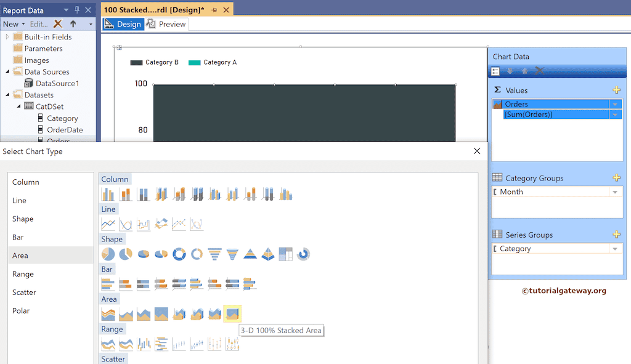This screenshot has width=631, height=364.
Task: Select Area in chart type list
Action: pyautogui.click(x=51, y=256)
